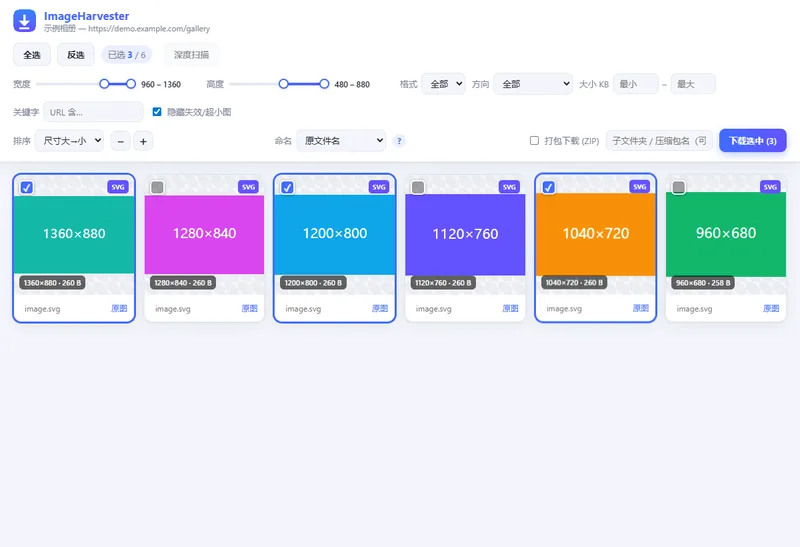The width and height of the screenshot is (800, 547).
Task: Click SVG badge on 1280×840 card
Action: click(x=248, y=187)
